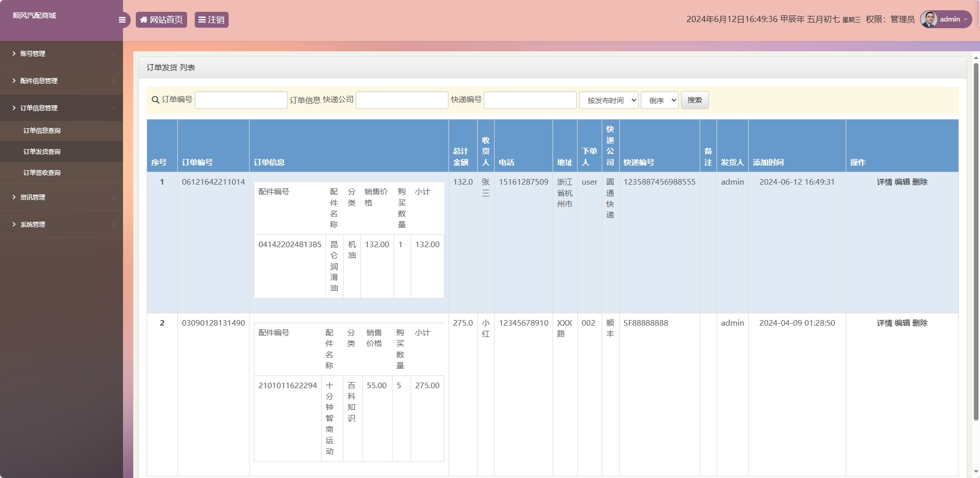This screenshot has height=478, width=980.
Task: Click the 注销 logout button
Action: point(211,20)
